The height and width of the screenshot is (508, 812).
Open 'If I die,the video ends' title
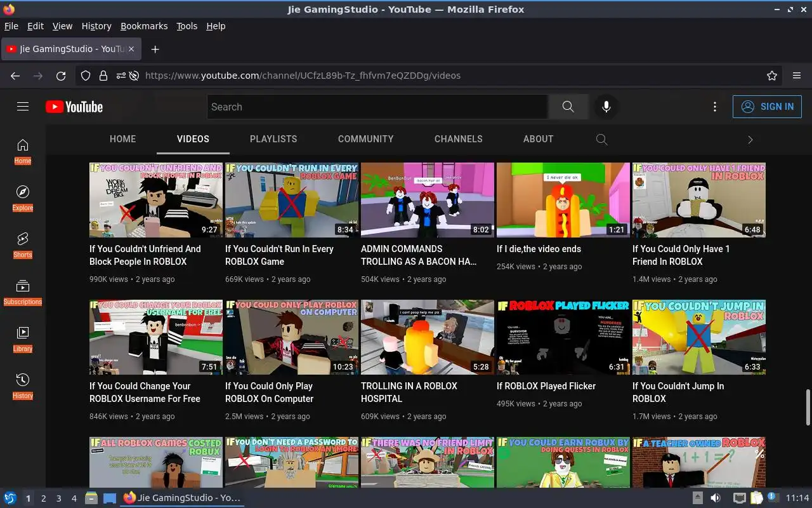[539, 249]
